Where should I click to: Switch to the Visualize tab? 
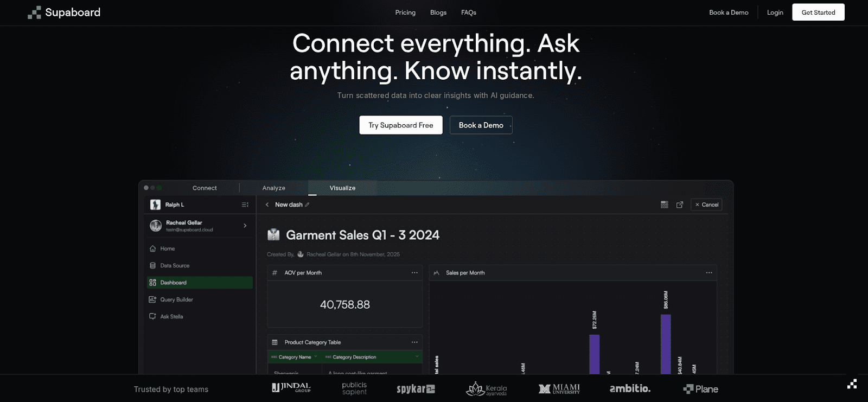pos(343,188)
